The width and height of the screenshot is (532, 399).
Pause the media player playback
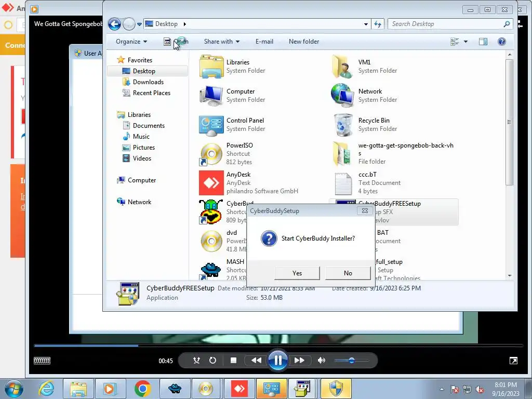(x=278, y=361)
